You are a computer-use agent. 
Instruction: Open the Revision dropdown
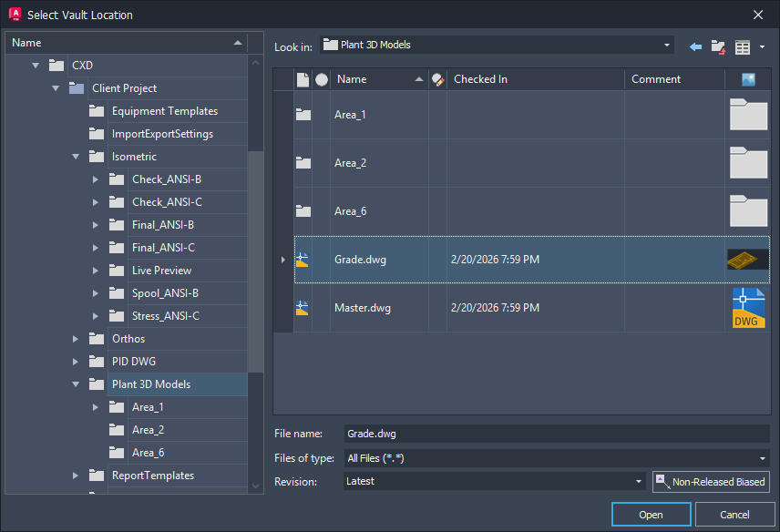pyautogui.click(x=495, y=481)
